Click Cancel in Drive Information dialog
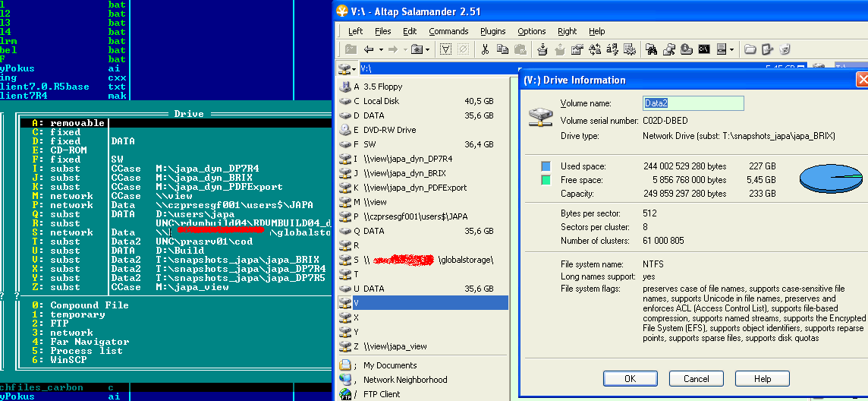This screenshot has width=868, height=401. click(x=697, y=379)
